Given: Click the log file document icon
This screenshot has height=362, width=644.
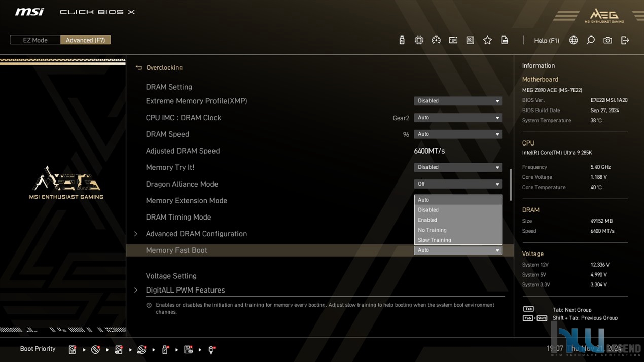Looking at the screenshot, I should click(x=505, y=40).
